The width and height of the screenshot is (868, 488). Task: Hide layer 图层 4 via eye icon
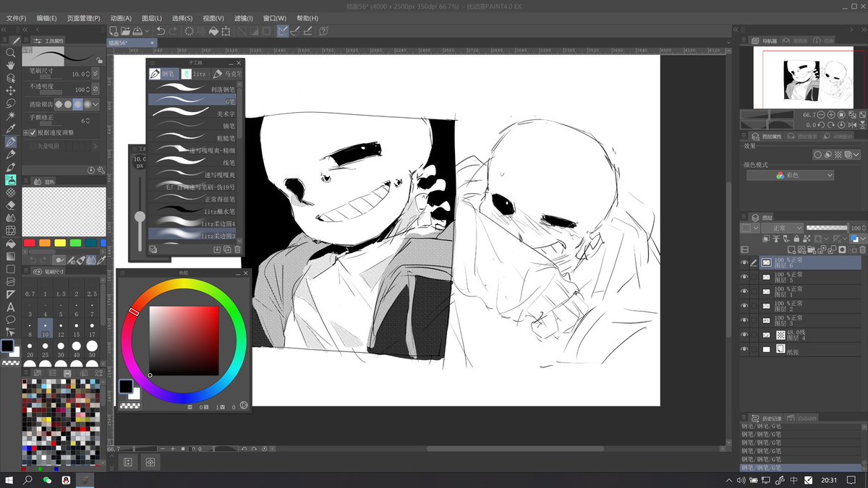click(744, 335)
